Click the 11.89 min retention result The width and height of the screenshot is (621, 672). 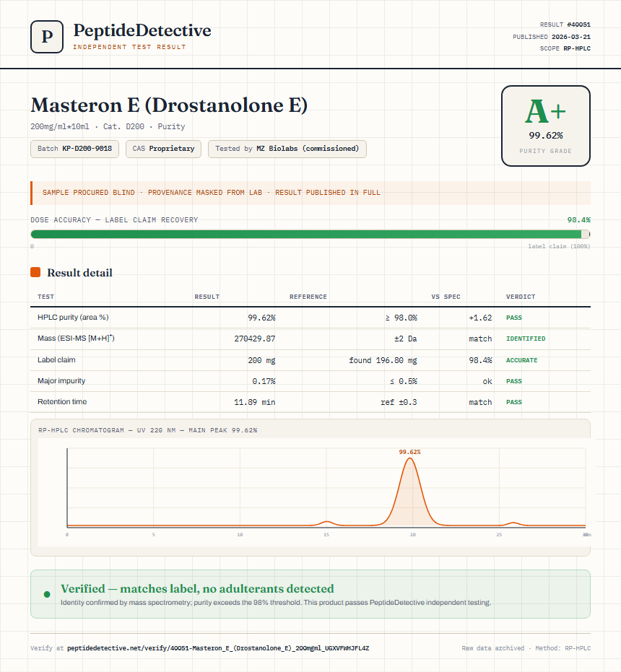tap(255, 402)
